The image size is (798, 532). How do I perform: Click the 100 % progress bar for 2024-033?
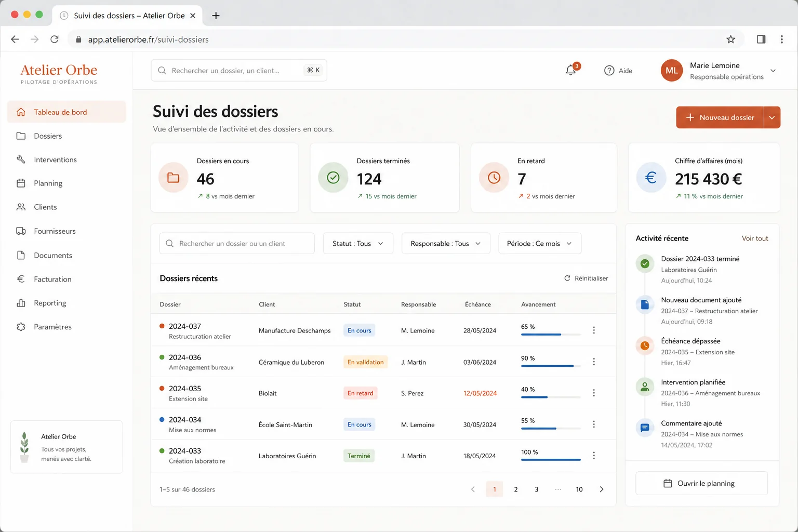551,460
